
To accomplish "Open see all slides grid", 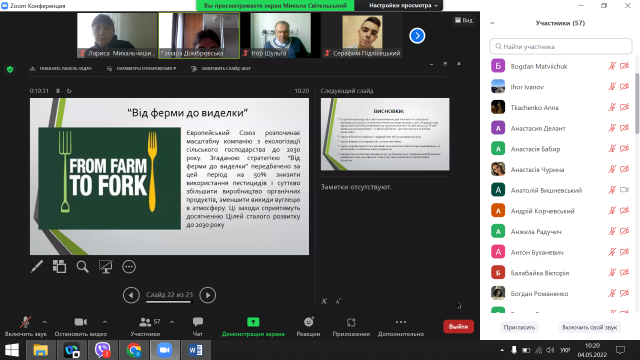I will (59, 267).
